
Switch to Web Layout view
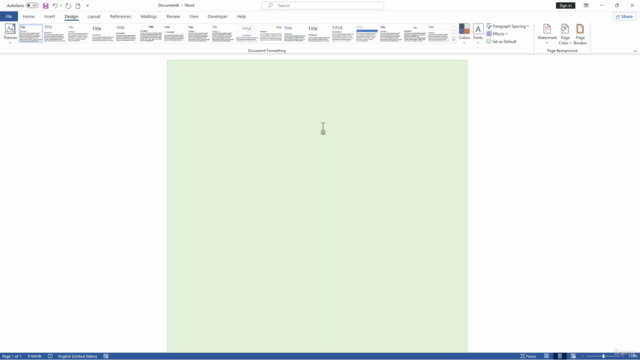[573, 356]
